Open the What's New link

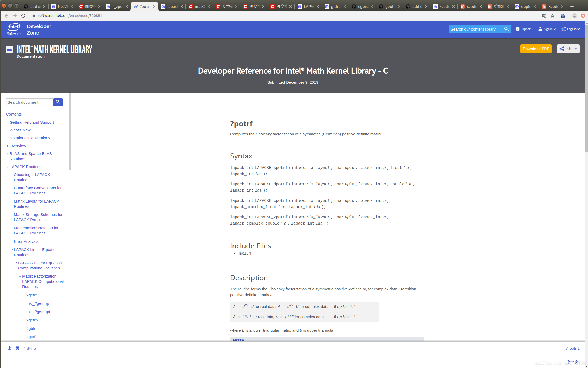click(x=20, y=130)
